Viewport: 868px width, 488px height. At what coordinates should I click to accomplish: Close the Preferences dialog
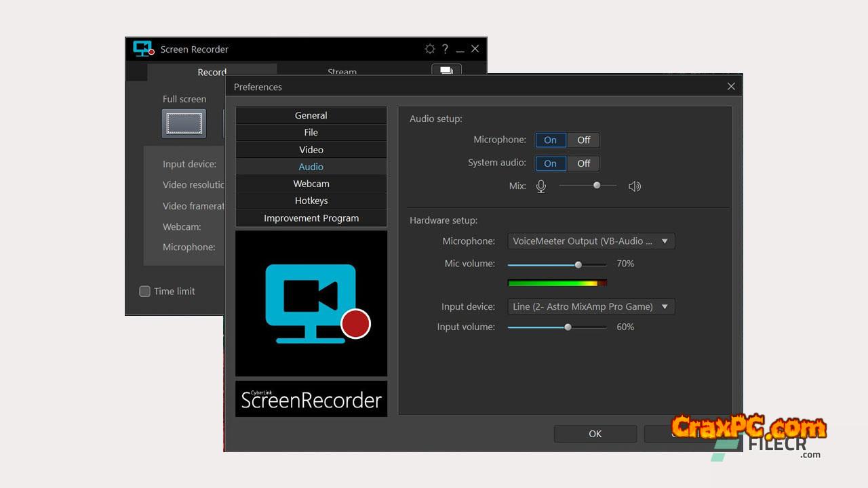[730, 86]
